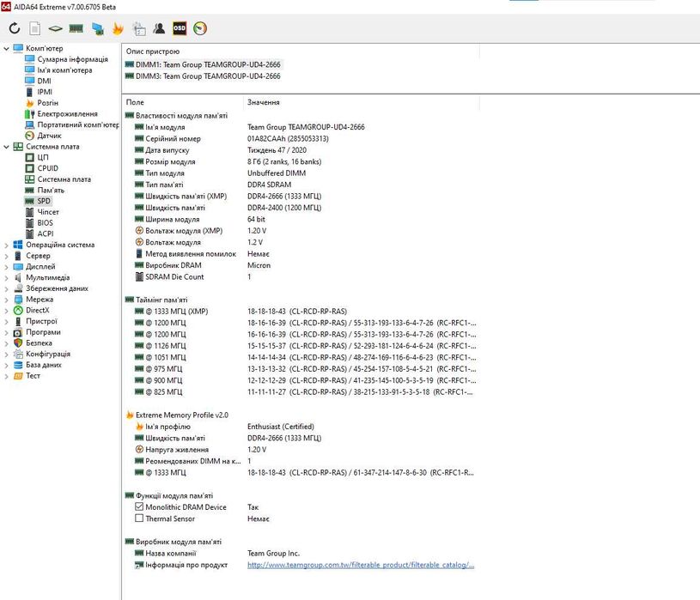Toggle the Monolithic DRAM Device checkbox
Screen dimensions: 700x600
point(139,506)
